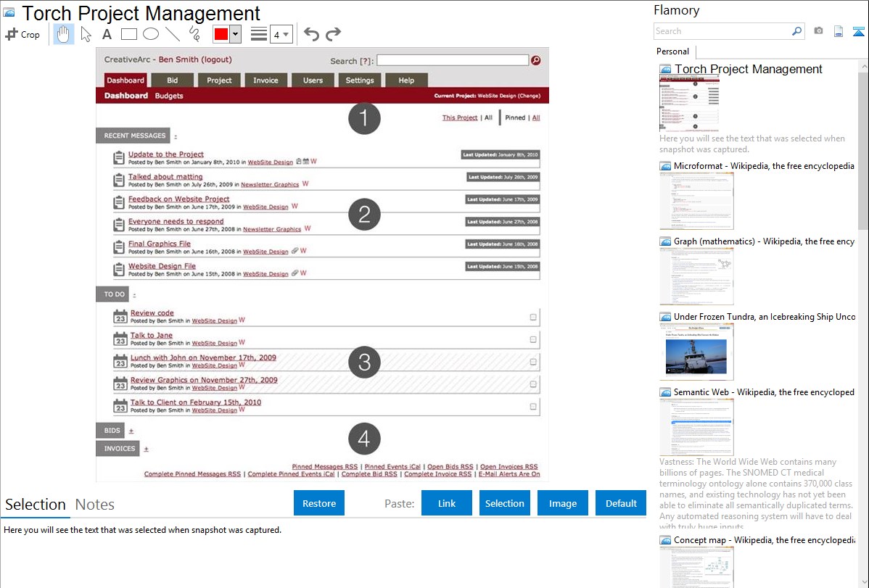Open the color picker dropdown arrow
Image resolution: width=869 pixels, height=588 pixels.
236,34
